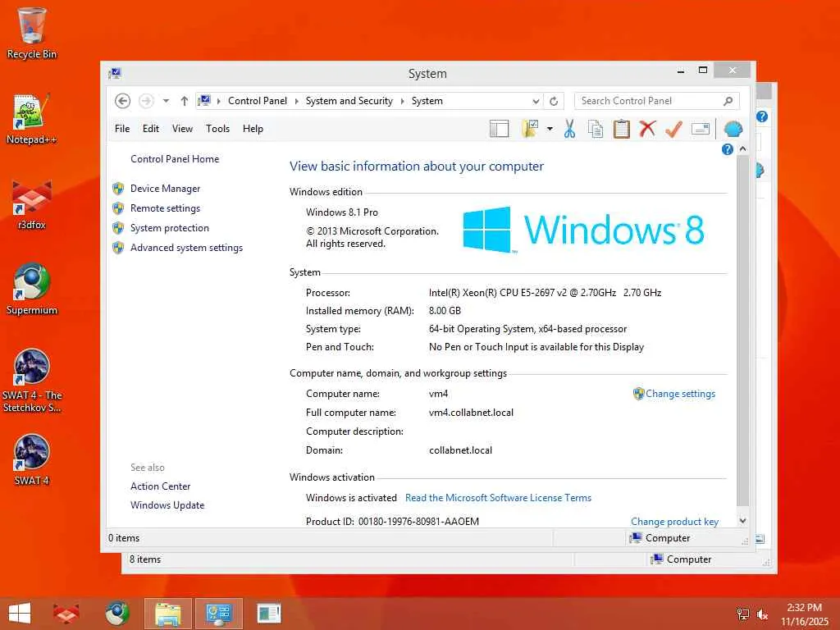Expand the address bar history dropdown
The width and height of the screenshot is (840, 630).
coord(536,101)
